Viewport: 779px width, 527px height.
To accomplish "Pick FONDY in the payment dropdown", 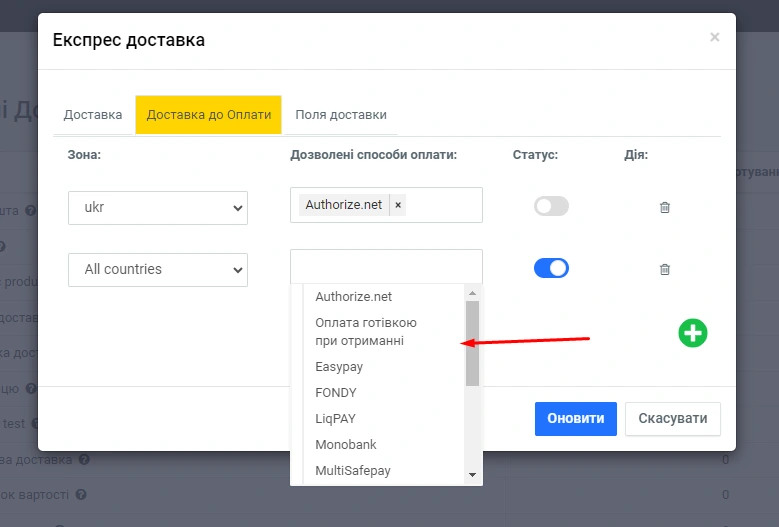I will click(336, 393).
